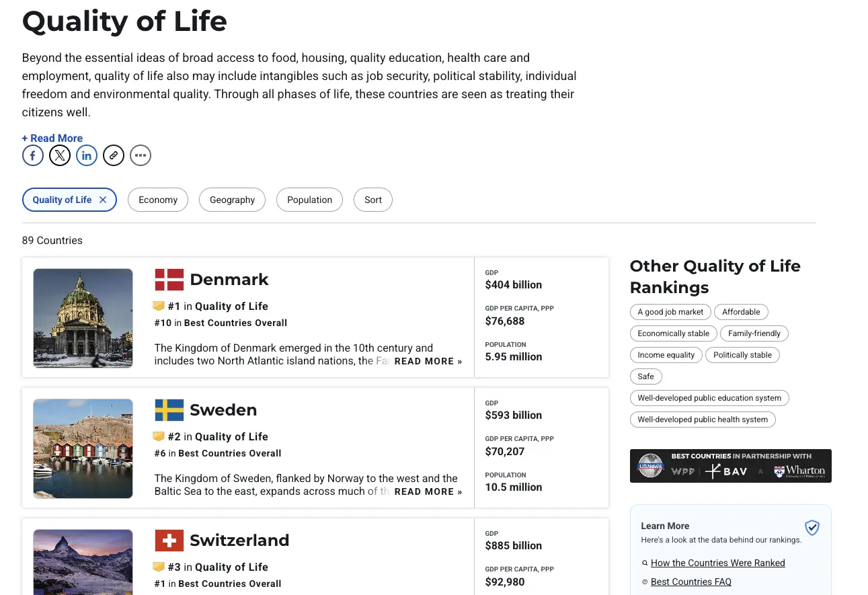Share via X (Twitter) icon
Screen dimensions: 868x595
(x=60, y=156)
